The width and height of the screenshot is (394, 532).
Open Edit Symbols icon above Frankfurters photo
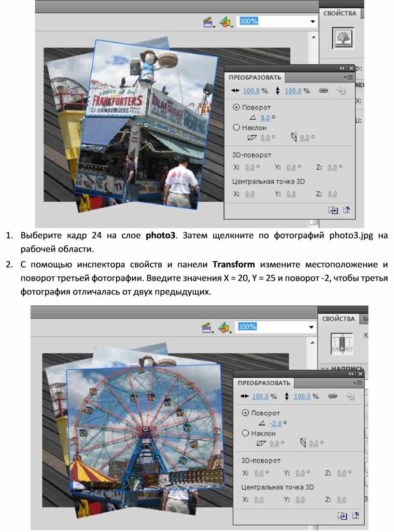coord(225,22)
